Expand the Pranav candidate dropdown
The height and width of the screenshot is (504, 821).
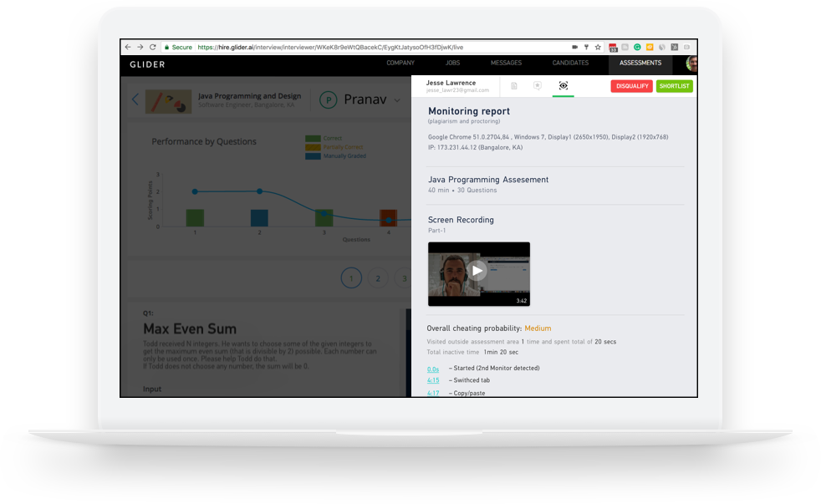point(397,100)
